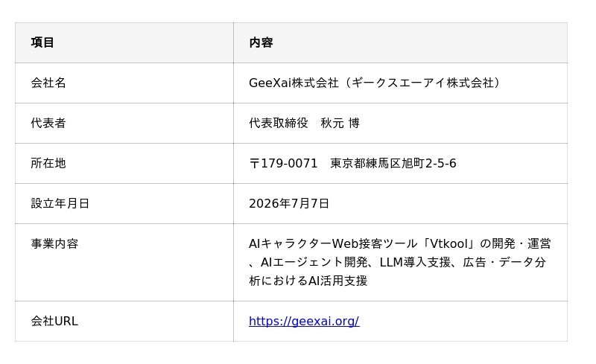Select the 設立年月日 label cell
This screenshot has width=596, height=364.
(124, 204)
